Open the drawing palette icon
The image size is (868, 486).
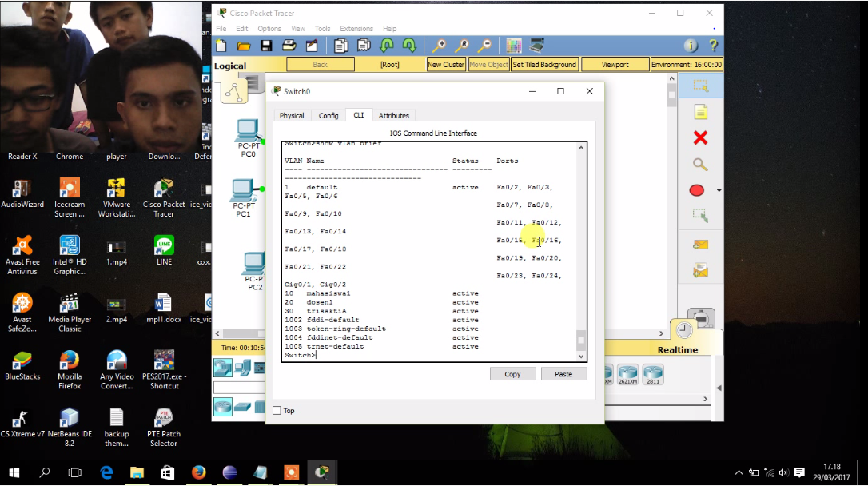pos(514,46)
